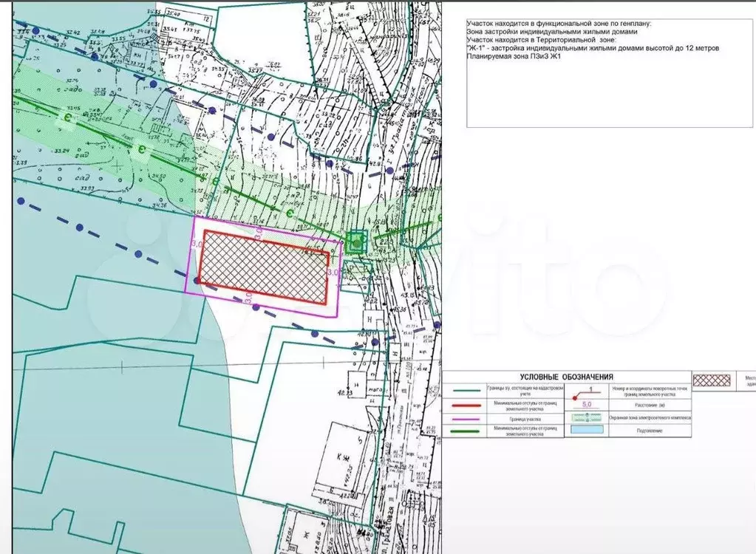Click 'Номер и координаты поворотных точек' legend label
Viewport: 756px width, 554px height.
coord(650,391)
